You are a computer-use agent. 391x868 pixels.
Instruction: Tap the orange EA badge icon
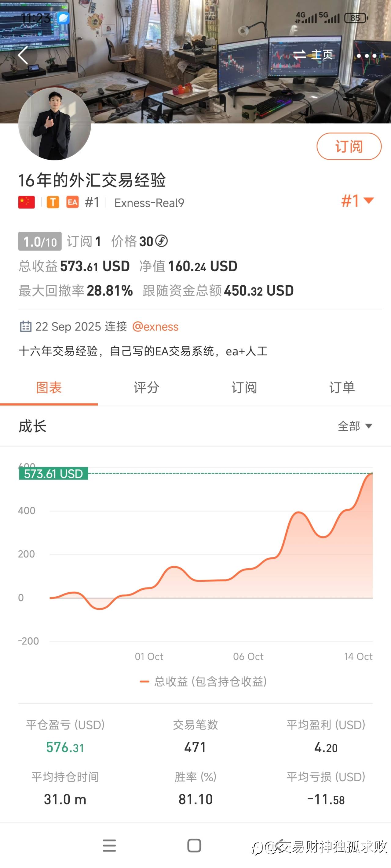pos(72,202)
